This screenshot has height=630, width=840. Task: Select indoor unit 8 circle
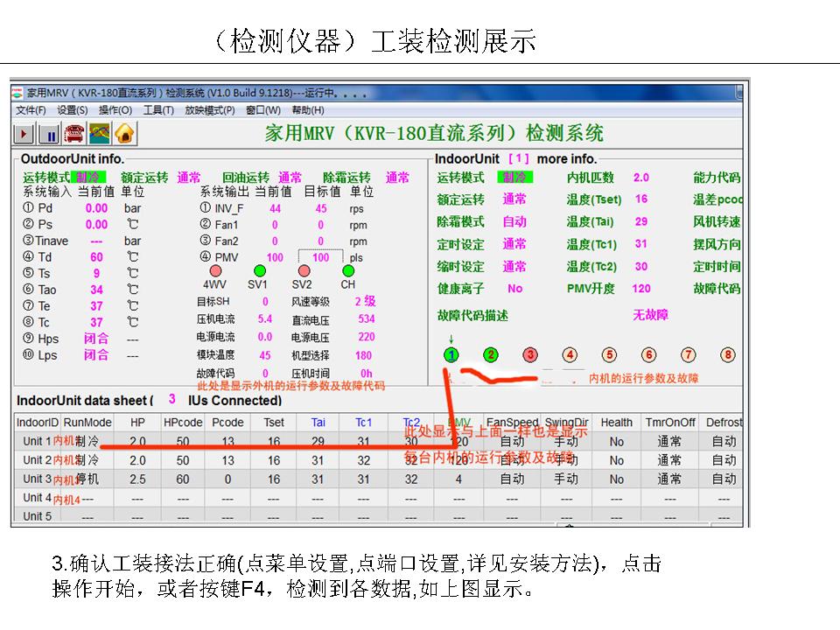(727, 354)
